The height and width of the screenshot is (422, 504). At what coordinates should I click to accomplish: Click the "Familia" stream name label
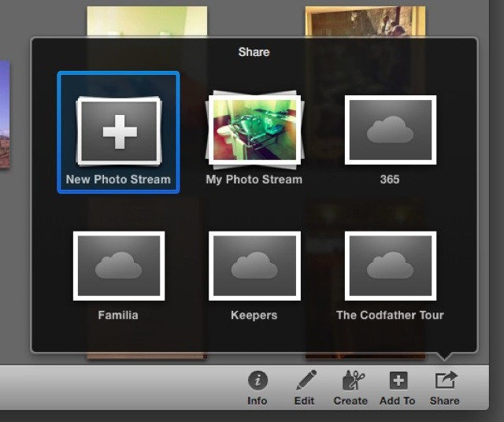(118, 315)
